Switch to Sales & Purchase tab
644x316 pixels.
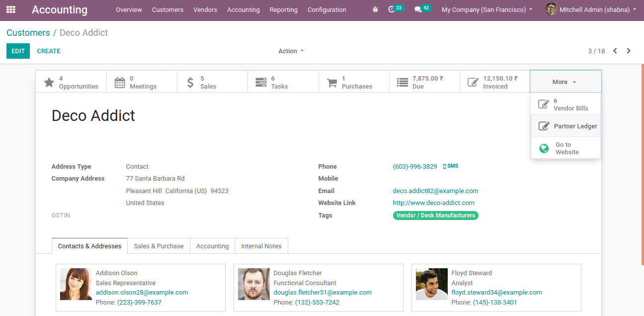tap(159, 246)
